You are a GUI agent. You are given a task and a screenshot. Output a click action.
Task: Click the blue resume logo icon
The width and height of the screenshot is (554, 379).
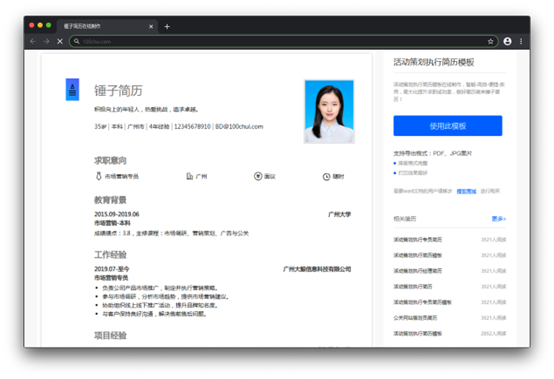[72, 89]
